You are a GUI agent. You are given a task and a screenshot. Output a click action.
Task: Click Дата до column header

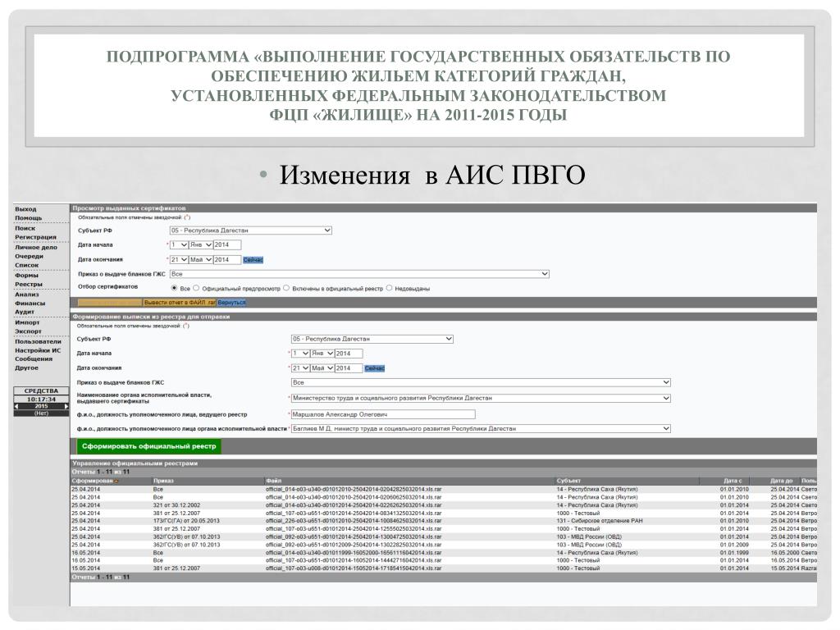point(782,481)
